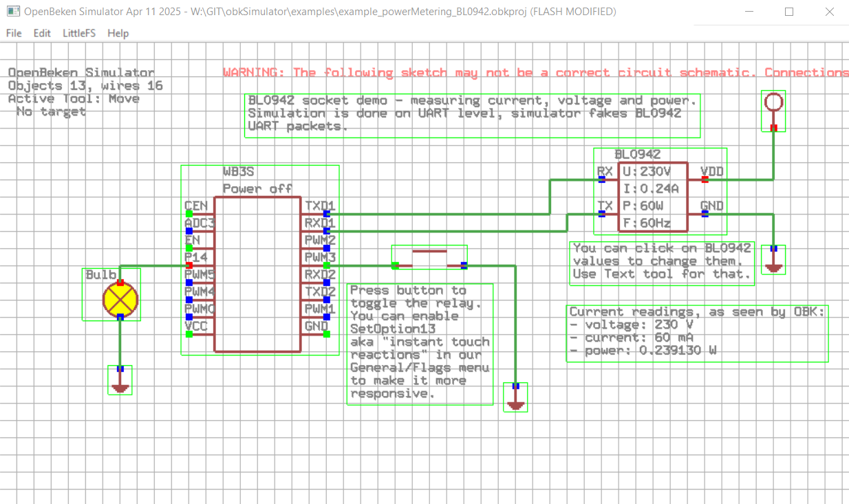Click the 'BL0942 socket demo' description text box
The height and width of the screenshot is (504, 849).
click(473, 116)
